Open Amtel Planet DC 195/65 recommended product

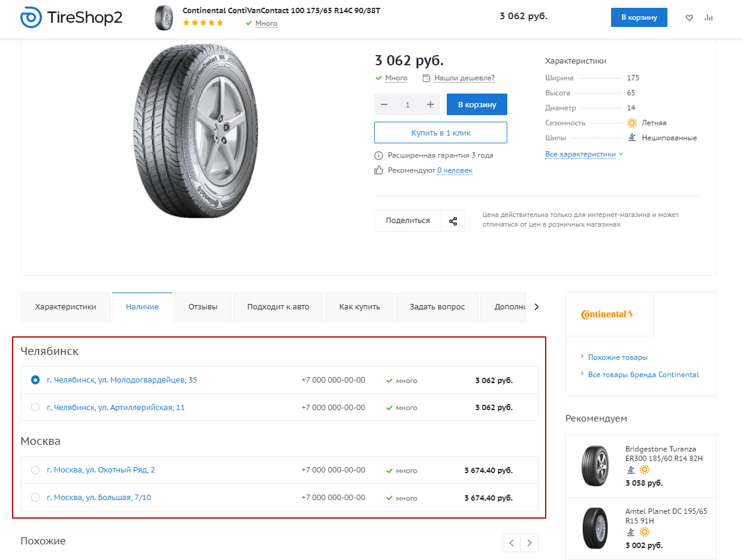[x=666, y=516]
